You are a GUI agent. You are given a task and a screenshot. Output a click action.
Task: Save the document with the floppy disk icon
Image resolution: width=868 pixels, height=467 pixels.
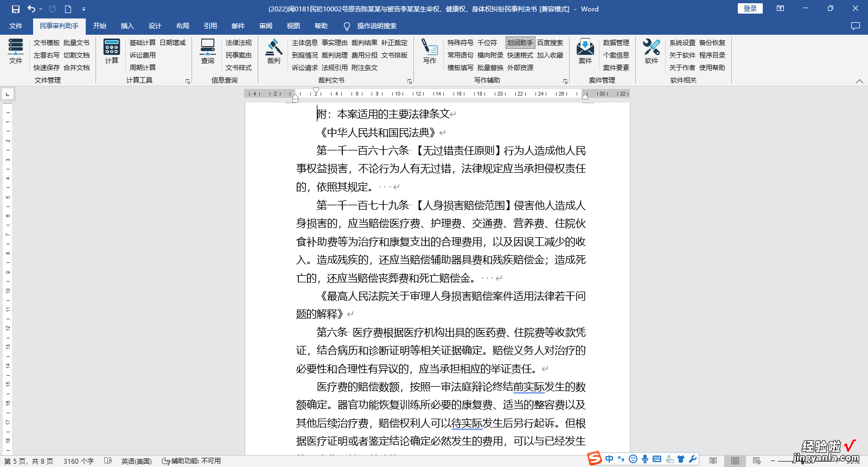pyautogui.click(x=15, y=9)
